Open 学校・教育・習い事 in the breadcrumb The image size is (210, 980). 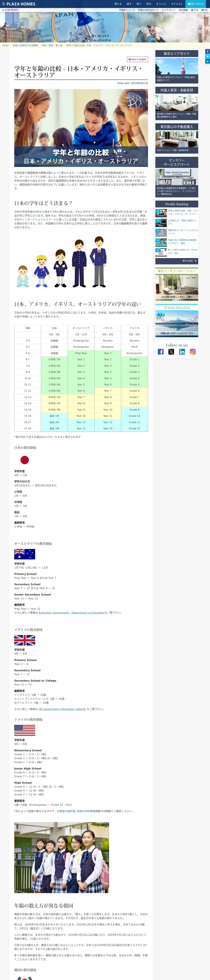pyautogui.click(x=52, y=45)
